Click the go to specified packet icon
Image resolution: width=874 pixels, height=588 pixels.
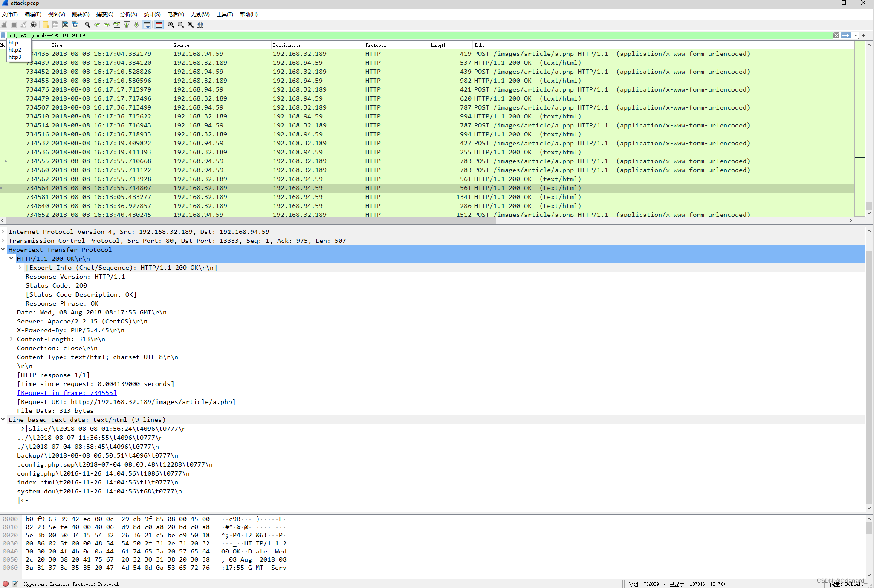117,25
